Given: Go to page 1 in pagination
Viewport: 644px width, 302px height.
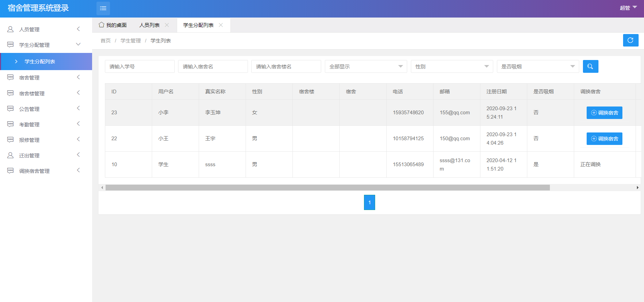Looking at the screenshot, I should (x=369, y=202).
